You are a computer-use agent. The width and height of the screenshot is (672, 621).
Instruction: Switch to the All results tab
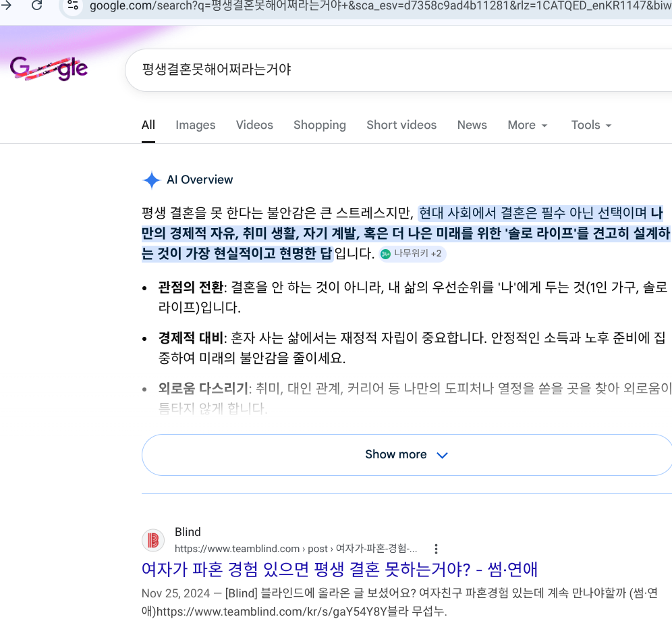(148, 125)
